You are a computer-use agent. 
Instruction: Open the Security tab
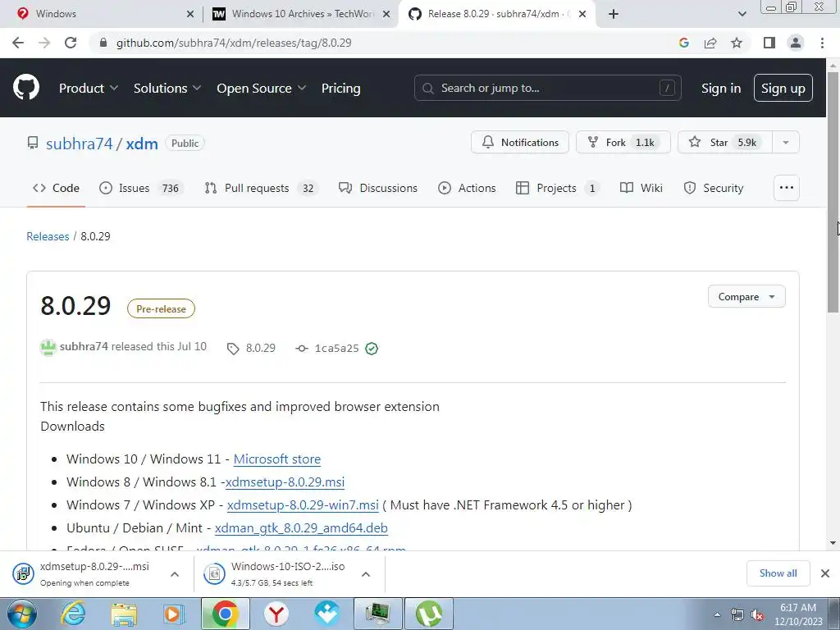[714, 188]
